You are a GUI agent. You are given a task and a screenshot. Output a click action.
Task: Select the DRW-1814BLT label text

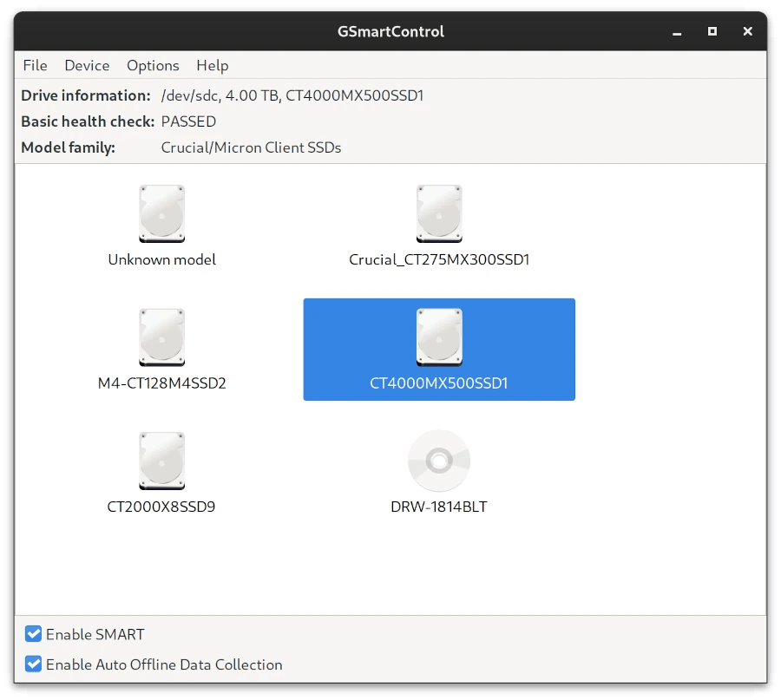(x=439, y=507)
